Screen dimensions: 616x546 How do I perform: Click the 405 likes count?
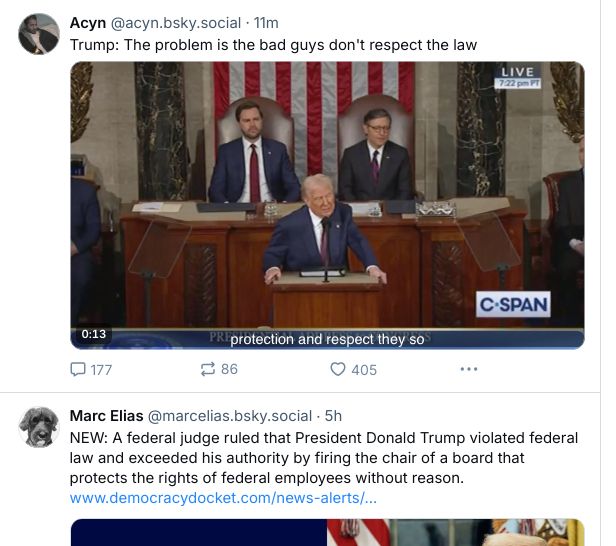(364, 370)
